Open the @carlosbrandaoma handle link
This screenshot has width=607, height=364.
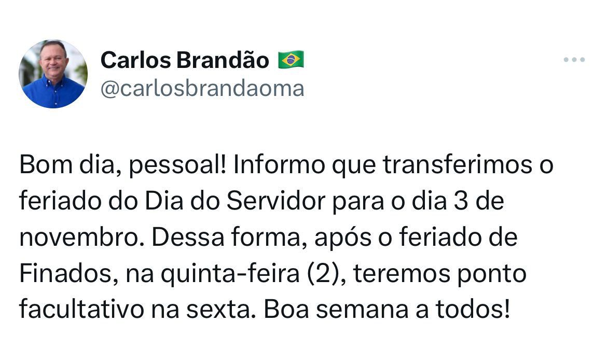tap(202, 89)
